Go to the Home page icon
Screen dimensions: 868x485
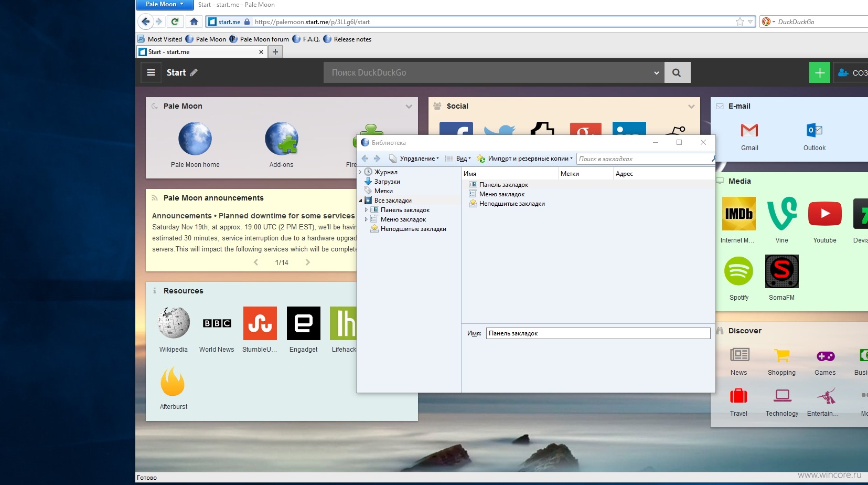[194, 22]
